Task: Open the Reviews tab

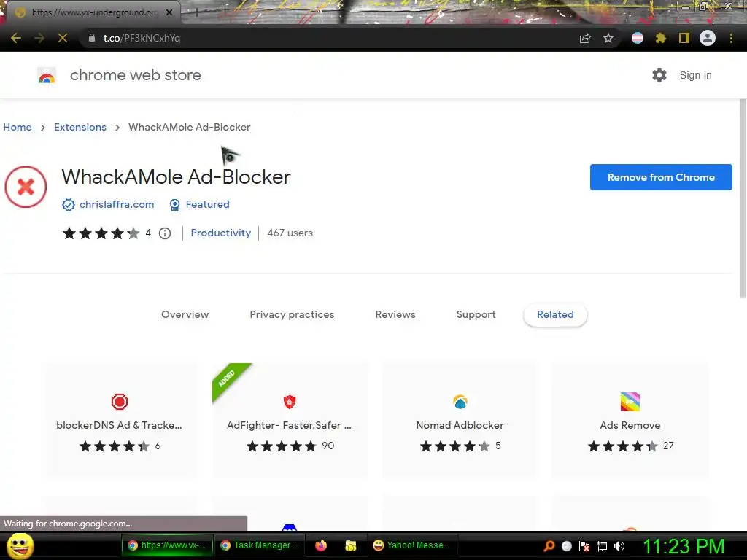Action: pyautogui.click(x=395, y=315)
